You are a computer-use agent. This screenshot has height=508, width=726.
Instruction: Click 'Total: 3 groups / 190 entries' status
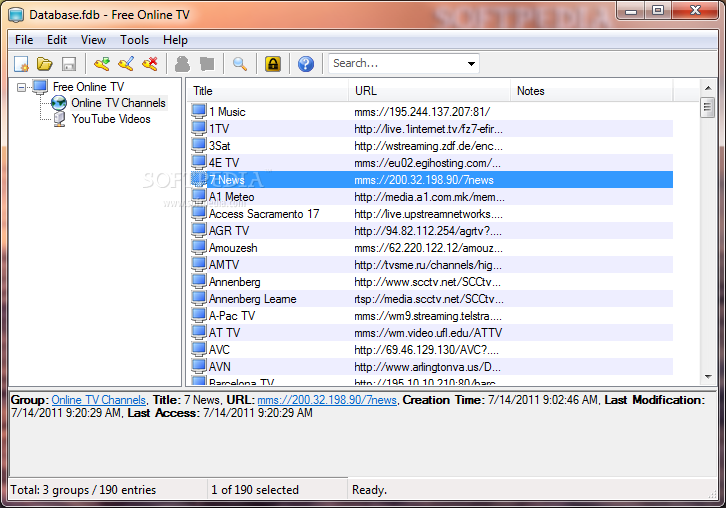click(83, 489)
